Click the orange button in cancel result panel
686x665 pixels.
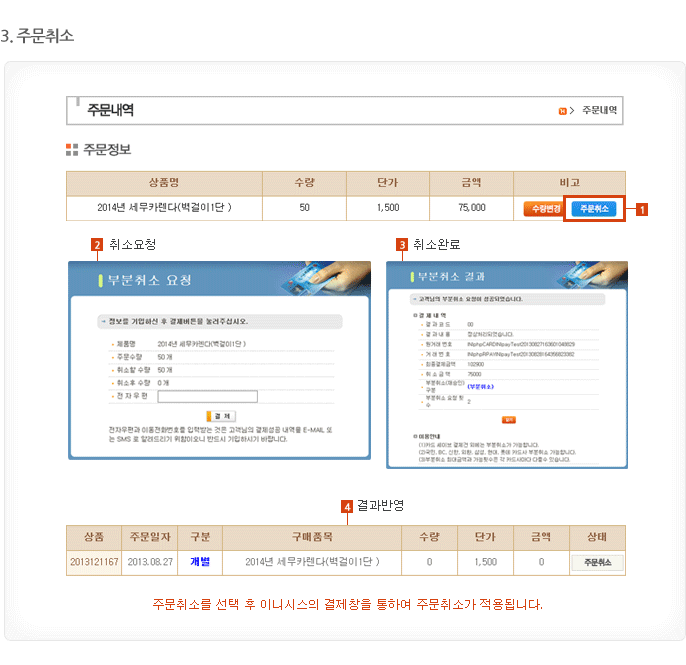[508, 419]
